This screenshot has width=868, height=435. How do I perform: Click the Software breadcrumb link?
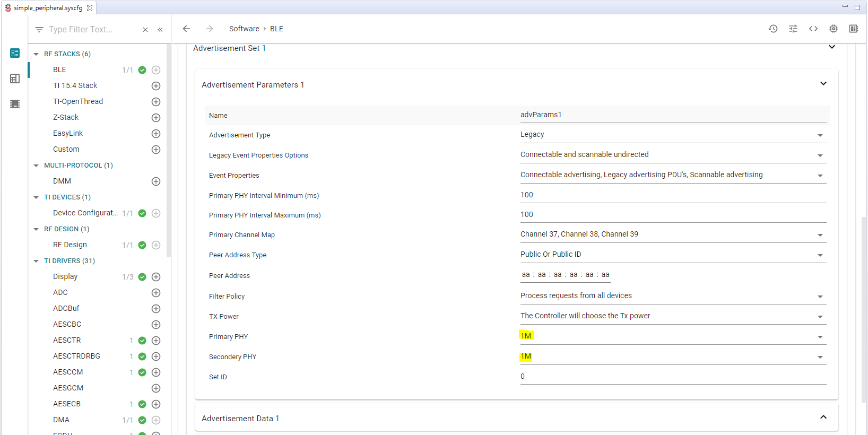point(244,29)
